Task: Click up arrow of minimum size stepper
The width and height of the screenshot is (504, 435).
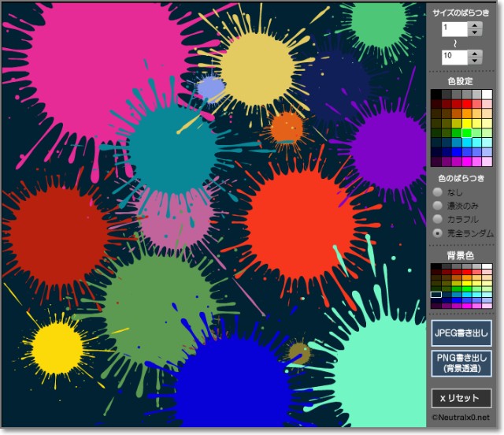Action: (x=475, y=24)
